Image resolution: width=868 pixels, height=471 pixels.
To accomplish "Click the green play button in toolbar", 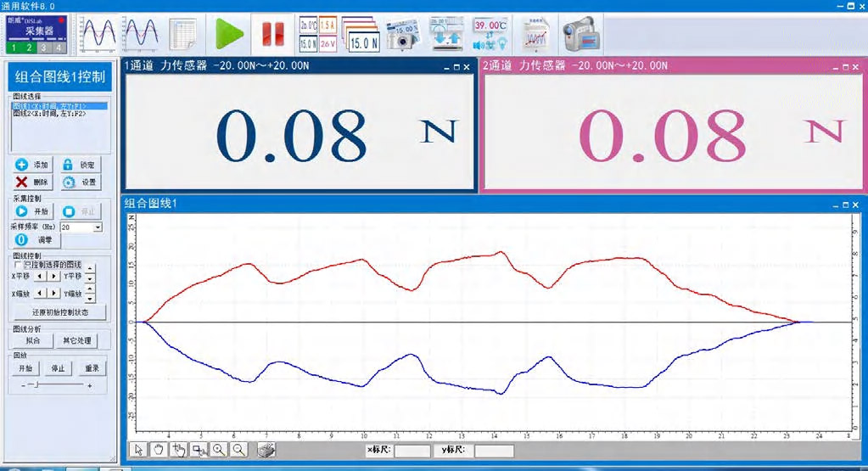I will (228, 34).
